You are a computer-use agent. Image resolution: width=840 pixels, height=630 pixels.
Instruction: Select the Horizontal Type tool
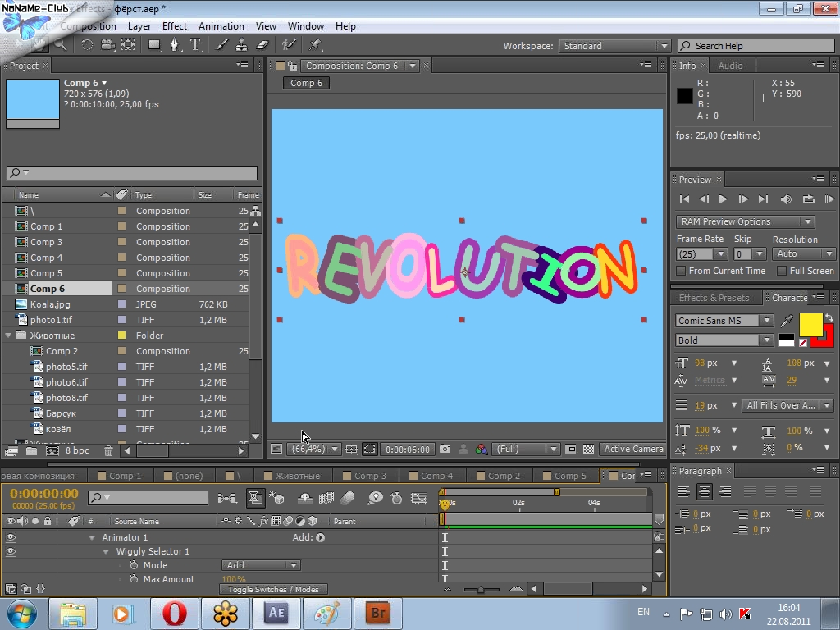click(196, 45)
